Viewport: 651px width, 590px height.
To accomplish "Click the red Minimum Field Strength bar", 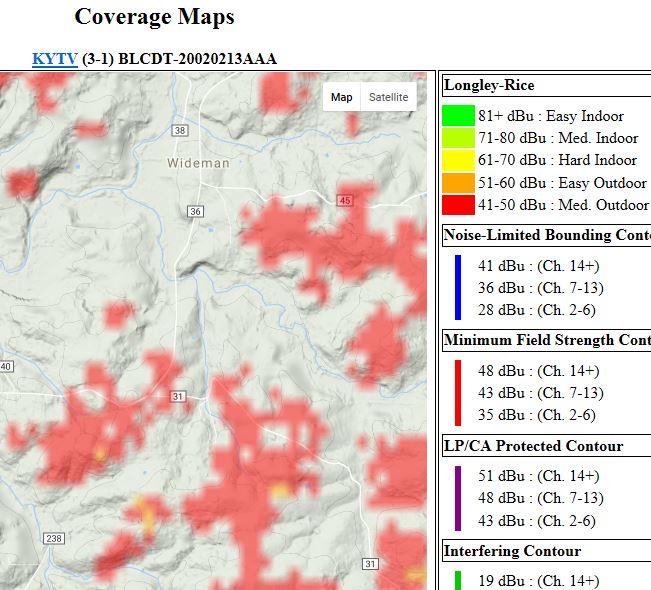I will [458, 392].
